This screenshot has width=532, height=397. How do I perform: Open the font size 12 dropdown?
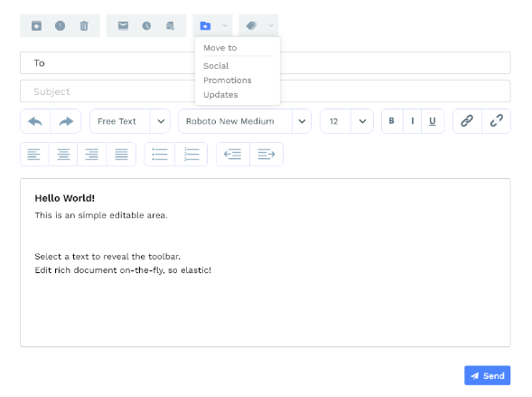point(362,121)
